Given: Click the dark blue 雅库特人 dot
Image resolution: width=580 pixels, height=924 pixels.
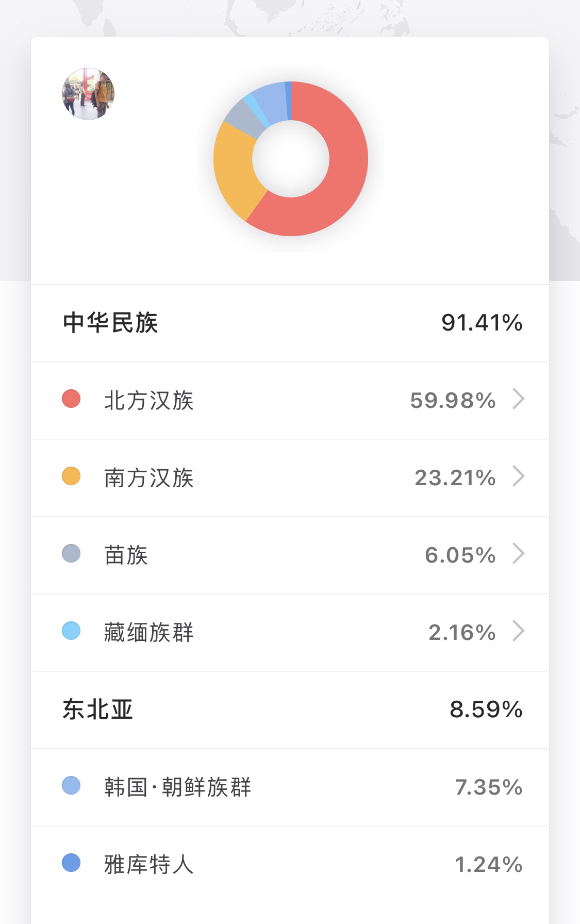Looking at the screenshot, I should [71, 863].
